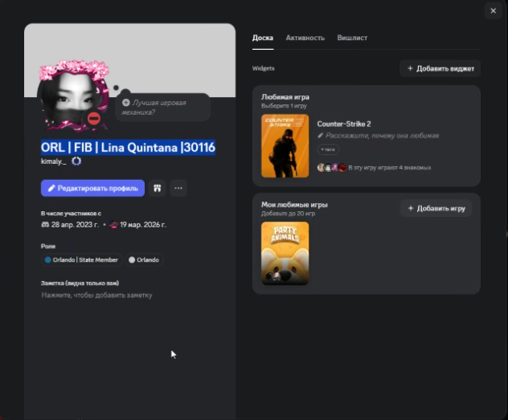Close the profile popup with the X
The width and height of the screenshot is (508, 420).
tap(493, 10)
